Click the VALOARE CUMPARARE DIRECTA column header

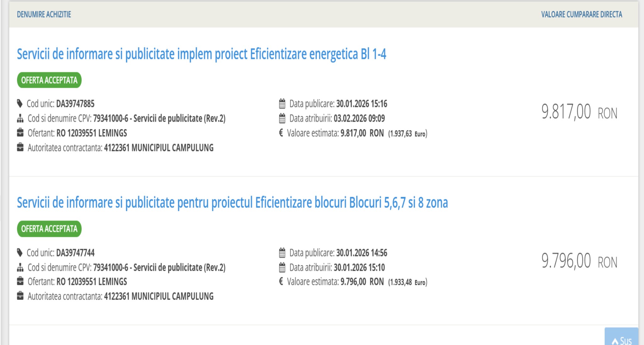(x=581, y=14)
